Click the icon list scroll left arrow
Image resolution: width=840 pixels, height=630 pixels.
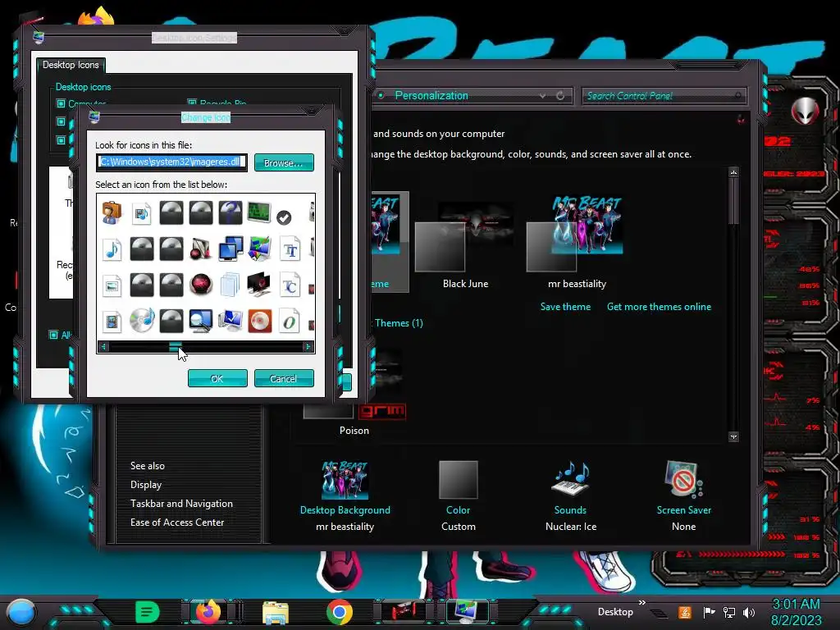(x=103, y=347)
